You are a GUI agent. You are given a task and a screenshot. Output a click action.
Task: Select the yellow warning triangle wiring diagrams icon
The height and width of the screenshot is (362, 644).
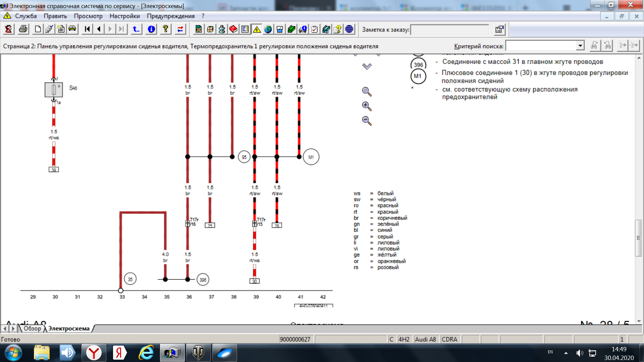[257, 29]
